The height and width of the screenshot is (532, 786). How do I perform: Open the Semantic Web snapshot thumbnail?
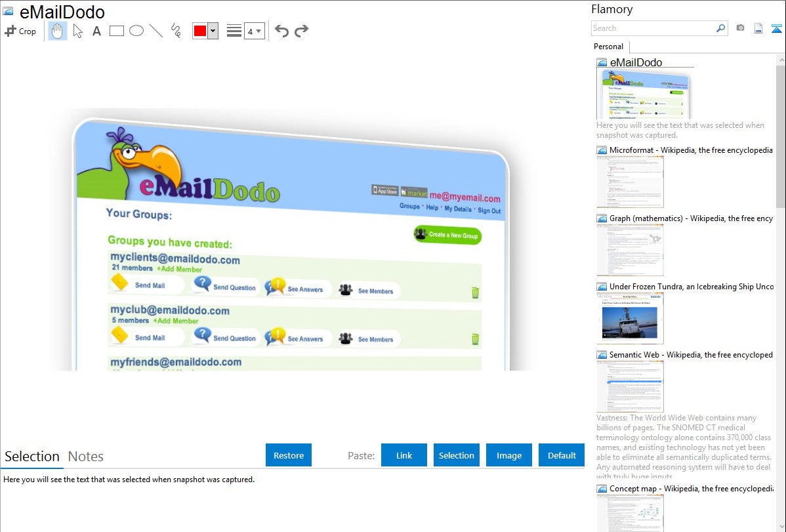click(x=630, y=386)
